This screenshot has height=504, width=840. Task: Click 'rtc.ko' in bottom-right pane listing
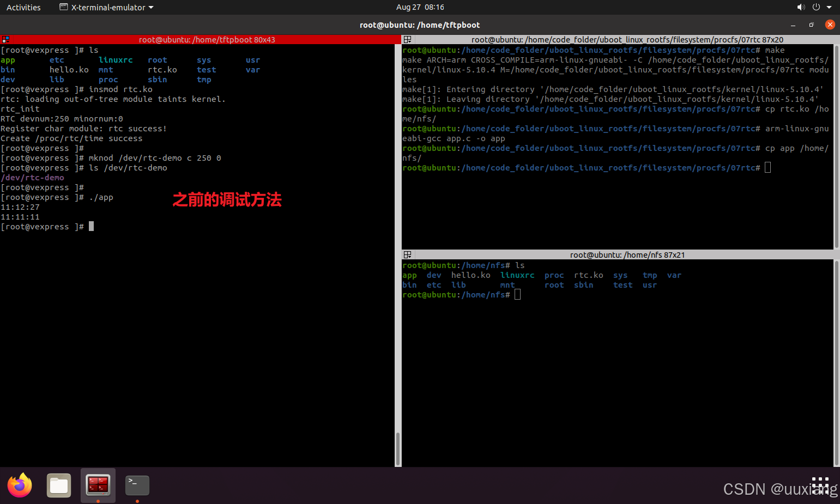coord(589,275)
